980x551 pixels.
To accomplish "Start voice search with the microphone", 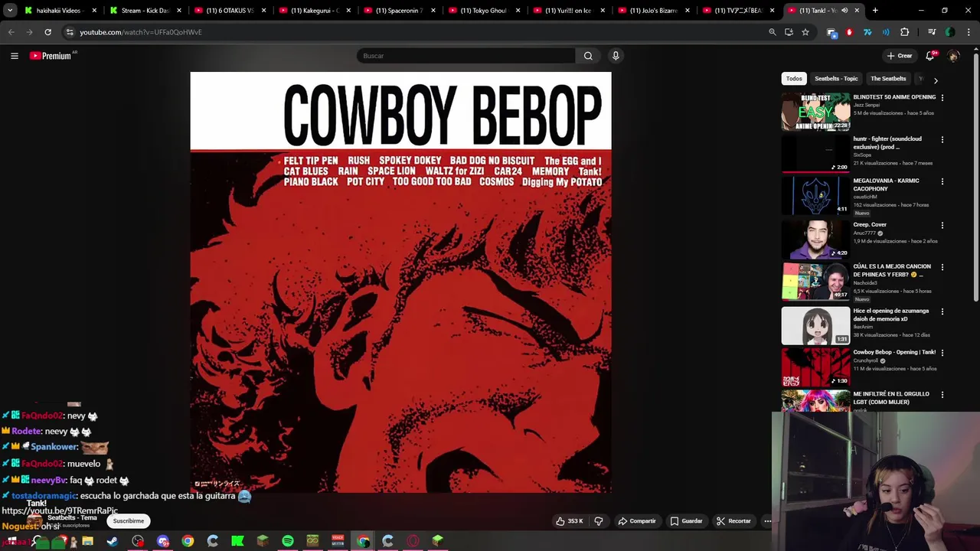I will (x=616, y=56).
